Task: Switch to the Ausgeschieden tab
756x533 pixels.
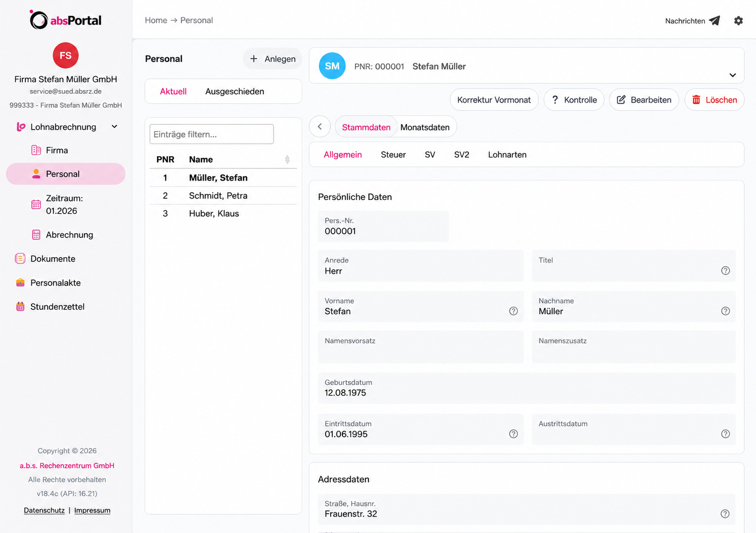Action: pyautogui.click(x=234, y=92)
